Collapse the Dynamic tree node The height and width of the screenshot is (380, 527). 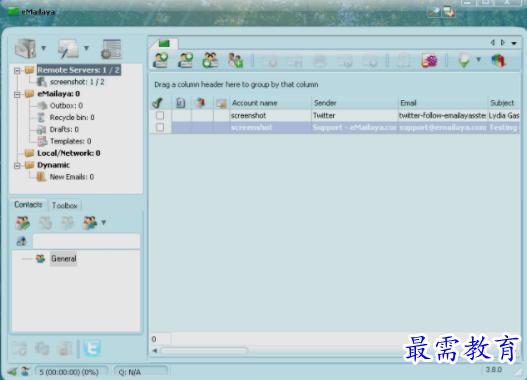[x=17, y=166]
